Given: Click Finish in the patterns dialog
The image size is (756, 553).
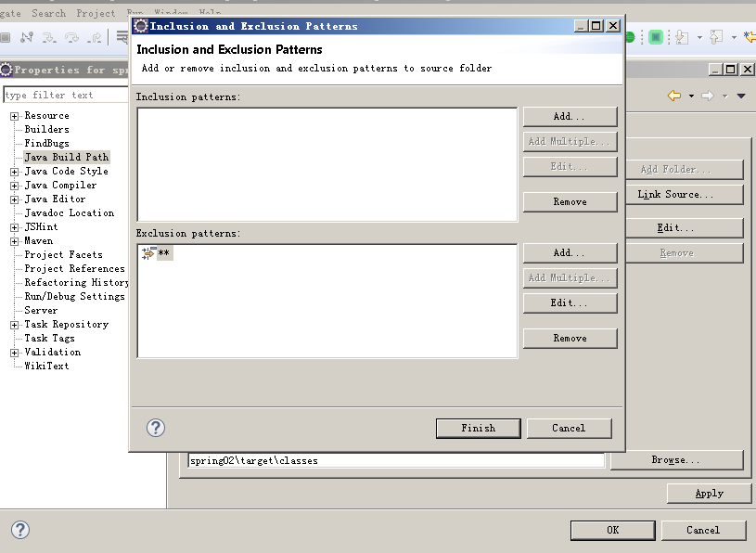Looking at the screenshot, I should pyautogui.click(x=478, y=428).
